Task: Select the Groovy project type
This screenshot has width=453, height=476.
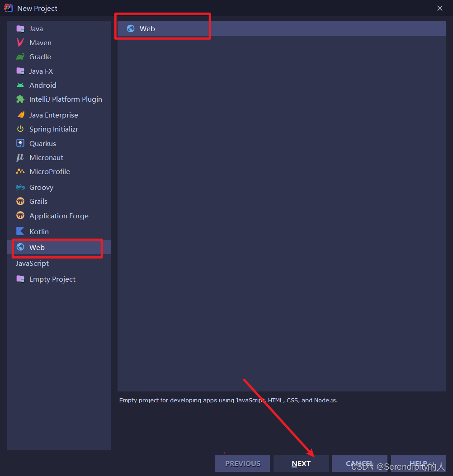Action: click(41, 187)
